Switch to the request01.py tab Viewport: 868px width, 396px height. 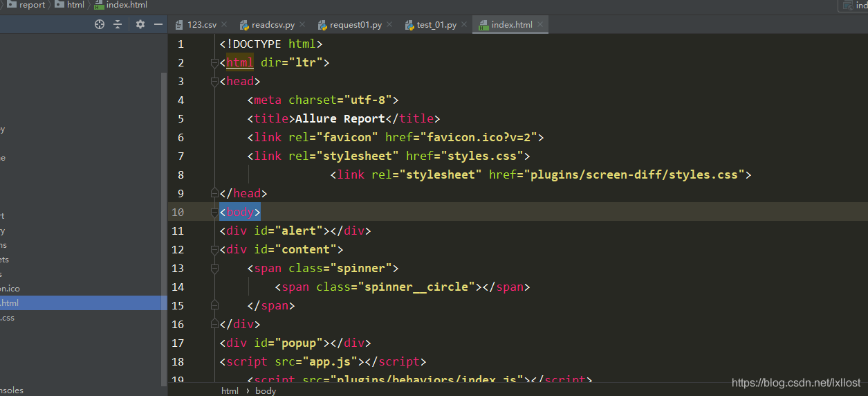pyautogui.click(x=355, y=24)
